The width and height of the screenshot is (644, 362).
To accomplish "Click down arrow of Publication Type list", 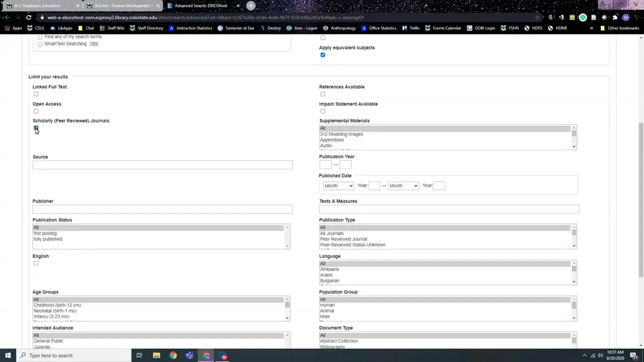I will click(x=574, y=246).
